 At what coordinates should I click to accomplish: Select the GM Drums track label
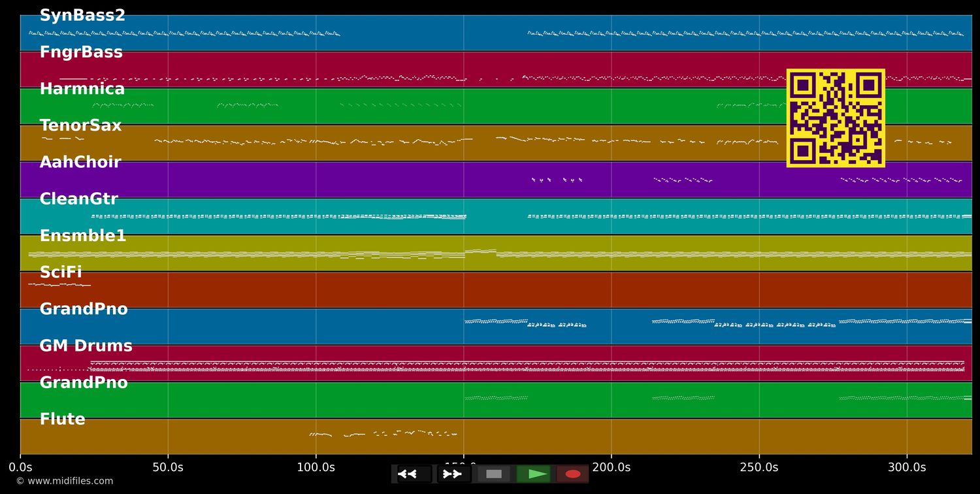click(x=86, y=346)
